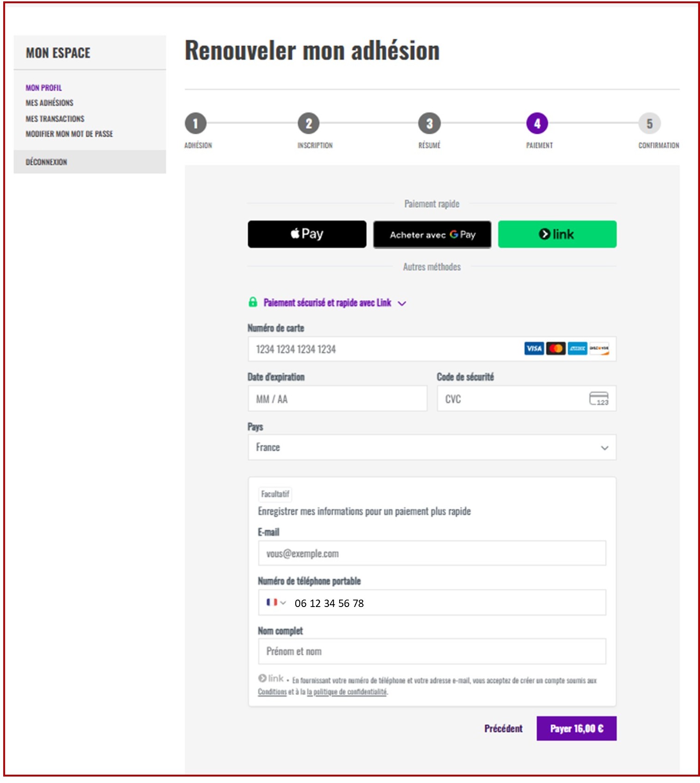Click the Précédent link
Screen dimensions: 700x783
click(x=503, y=728)
